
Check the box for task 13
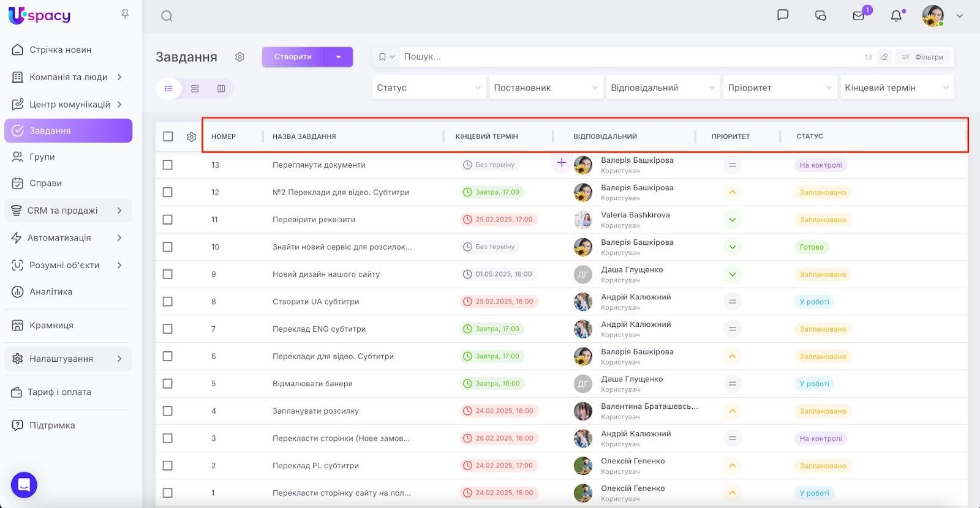[x=168, y=165]
